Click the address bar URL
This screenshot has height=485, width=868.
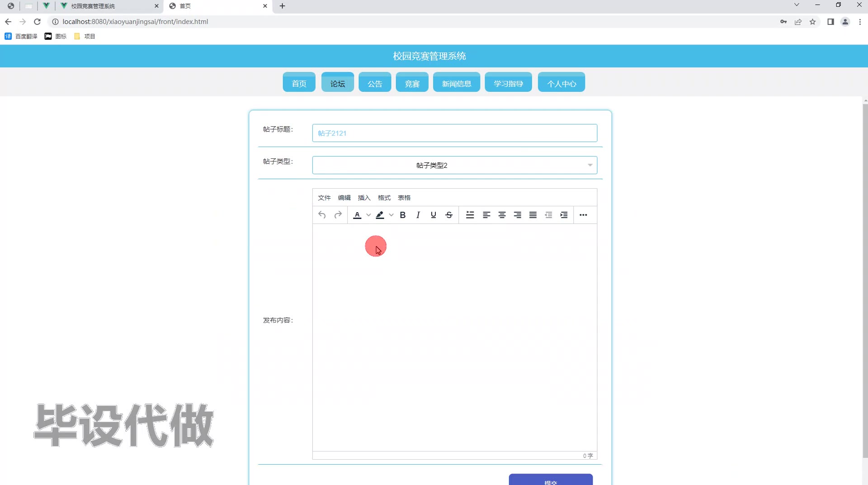point(135,22)
